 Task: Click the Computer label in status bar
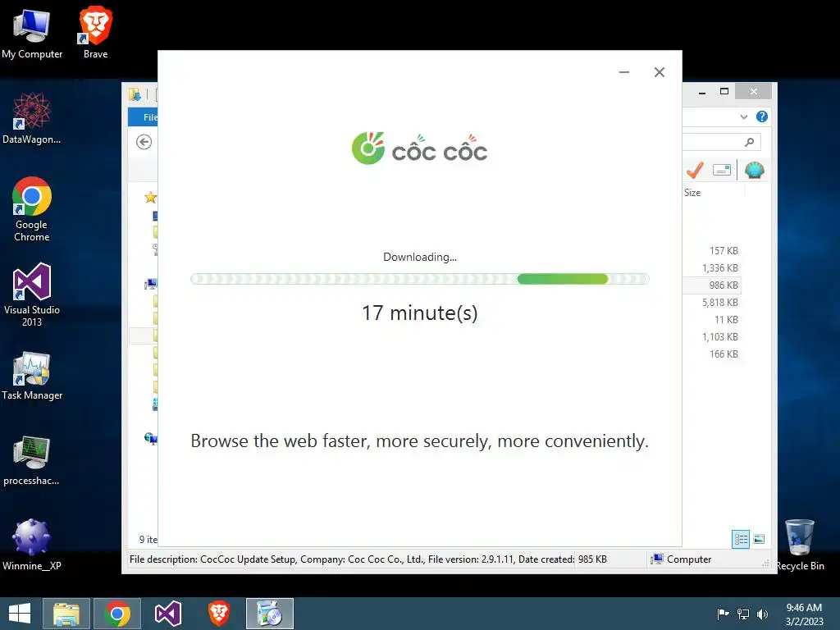click(x=689, y=559)
